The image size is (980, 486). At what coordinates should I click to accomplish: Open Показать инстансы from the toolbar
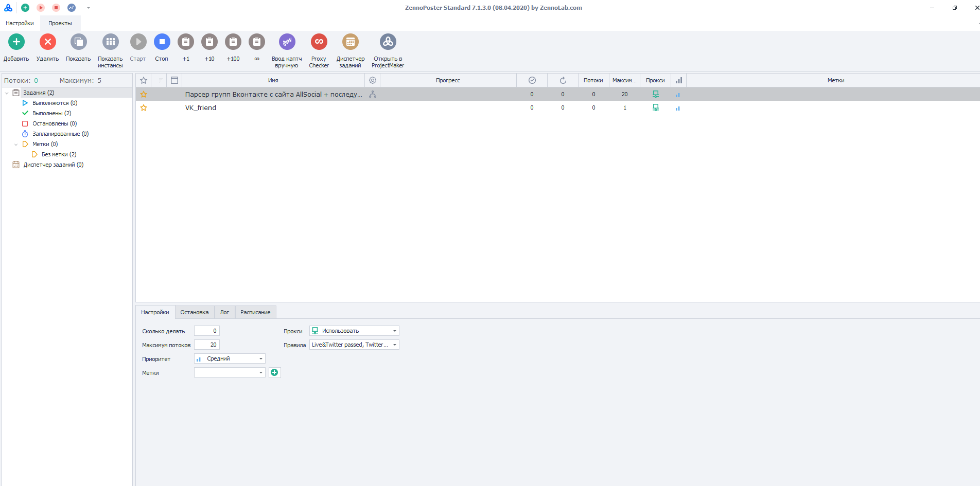click(x=111, y=42)
